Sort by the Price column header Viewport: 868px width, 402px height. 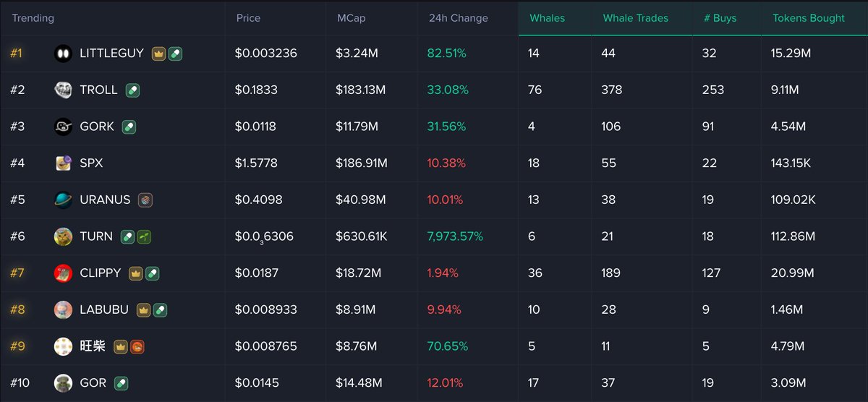(248, 18)
